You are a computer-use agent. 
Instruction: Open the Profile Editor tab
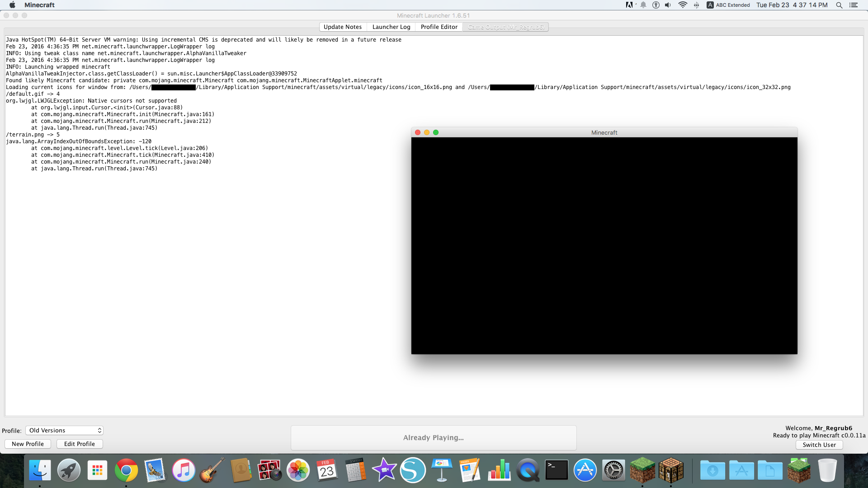[x=439, y=27]
